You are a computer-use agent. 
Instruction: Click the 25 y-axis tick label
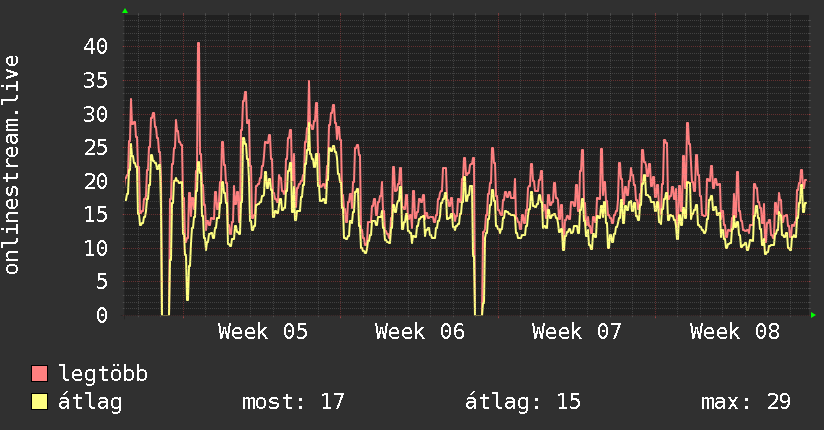[96, 147]
